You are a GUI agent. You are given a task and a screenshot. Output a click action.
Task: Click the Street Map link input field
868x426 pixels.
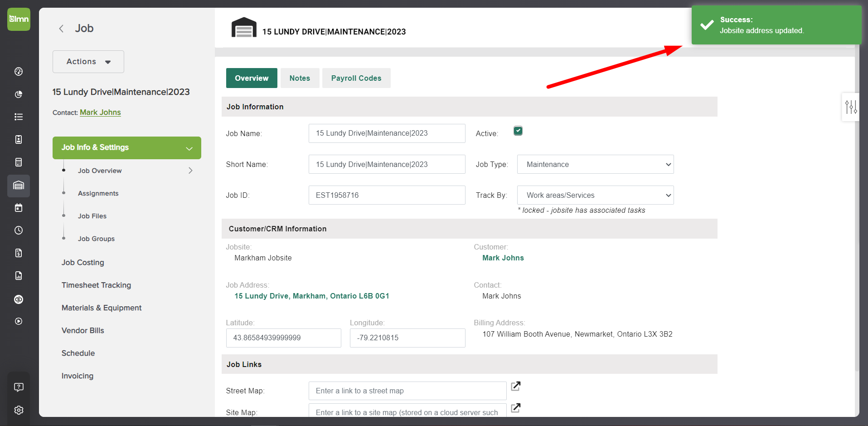(407, 391)
